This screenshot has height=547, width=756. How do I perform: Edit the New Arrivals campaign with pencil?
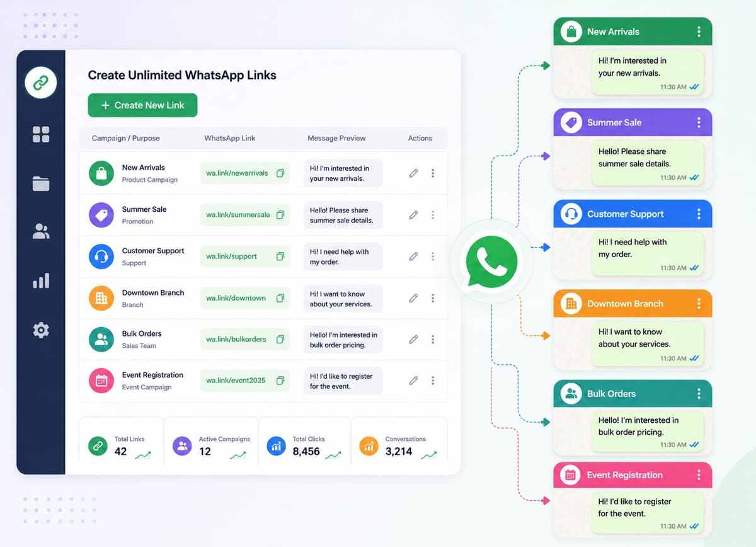pos(413,173)
